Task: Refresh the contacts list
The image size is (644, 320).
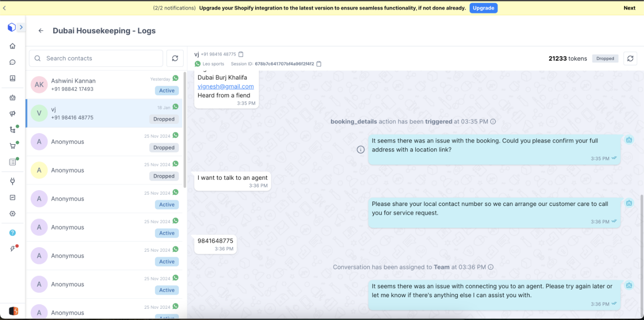Action: (175, 58)
